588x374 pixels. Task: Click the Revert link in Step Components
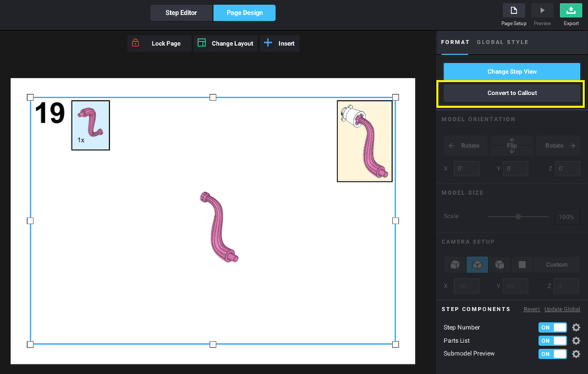point(531,309)
